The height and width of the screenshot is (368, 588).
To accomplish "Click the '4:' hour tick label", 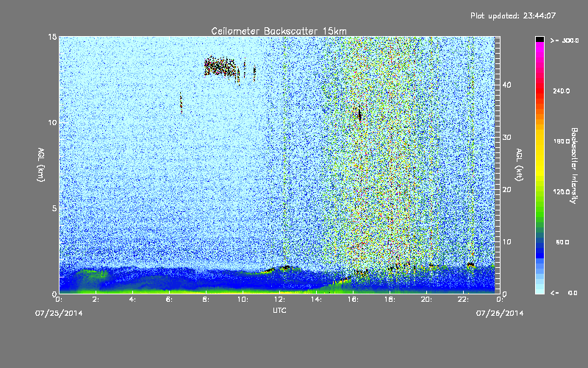I will [x=132, y=300].
